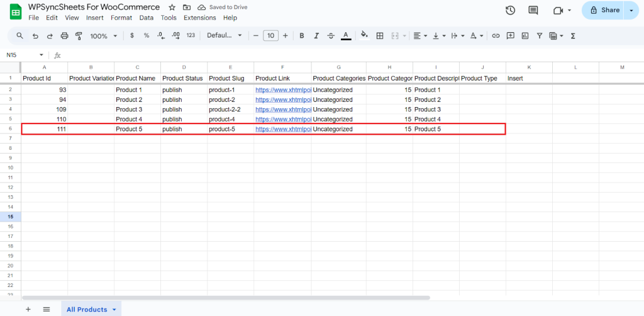Open the Extensions menu
Image resolution: width=644 pixels, height=316 pixels.
pos(199,18)
